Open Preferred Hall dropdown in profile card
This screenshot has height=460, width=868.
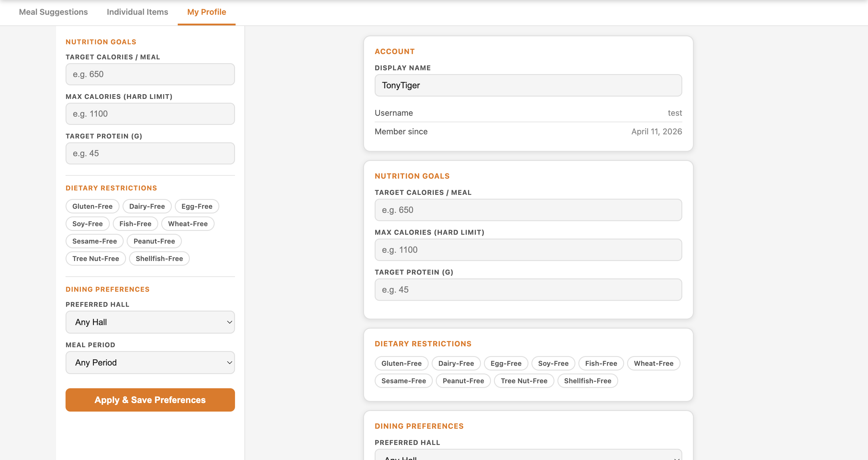528,456
